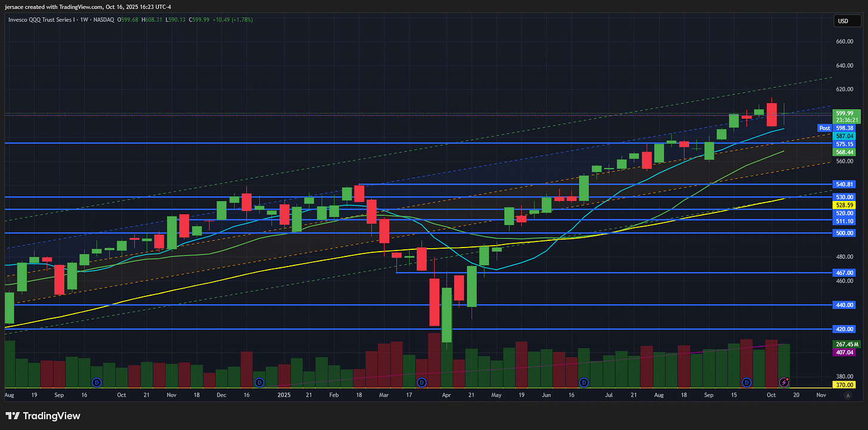
Task: Click the high value H608.31
Action: pos(153,20)
